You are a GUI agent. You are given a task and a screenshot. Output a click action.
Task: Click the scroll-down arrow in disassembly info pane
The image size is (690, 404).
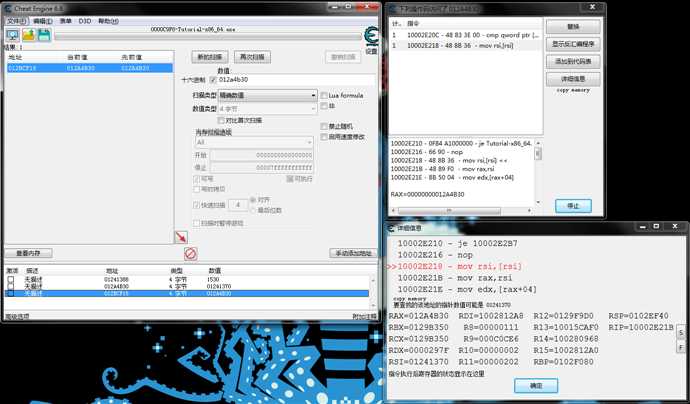(x=538, y=202)
